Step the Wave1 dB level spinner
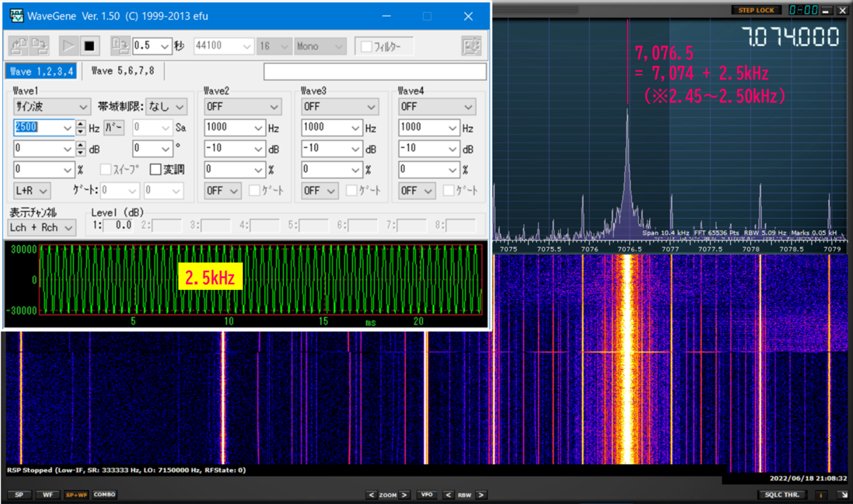The image size is (853, 504). click(x=80, y=149)
